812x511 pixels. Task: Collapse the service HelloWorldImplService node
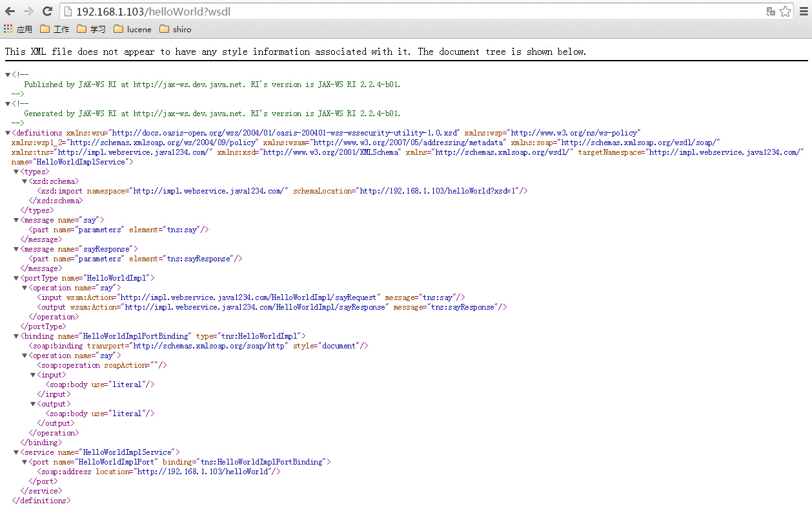pos(16,452)
